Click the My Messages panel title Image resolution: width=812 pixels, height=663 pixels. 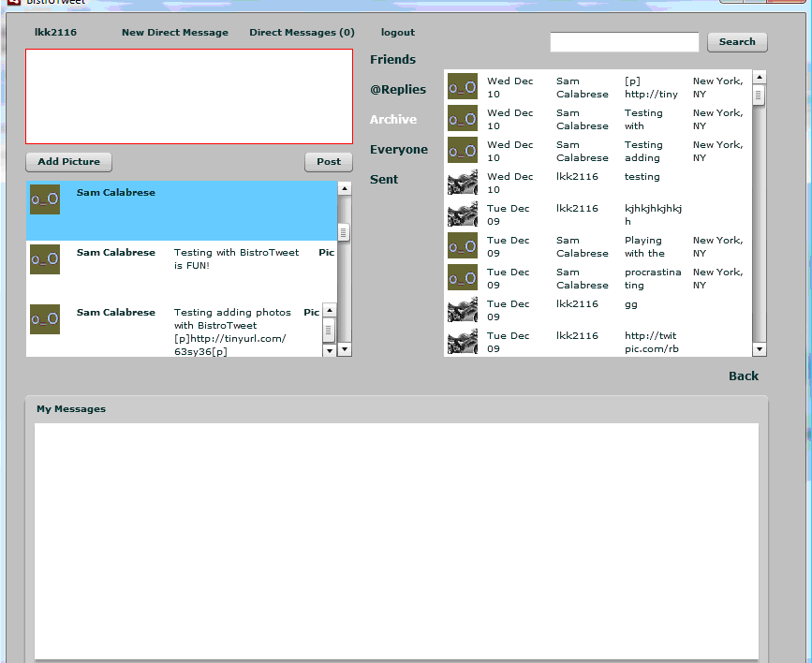point(71,408)
